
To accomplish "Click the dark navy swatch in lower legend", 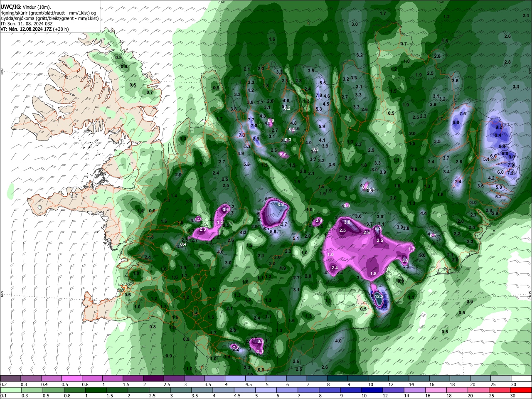I will [372, 390].
